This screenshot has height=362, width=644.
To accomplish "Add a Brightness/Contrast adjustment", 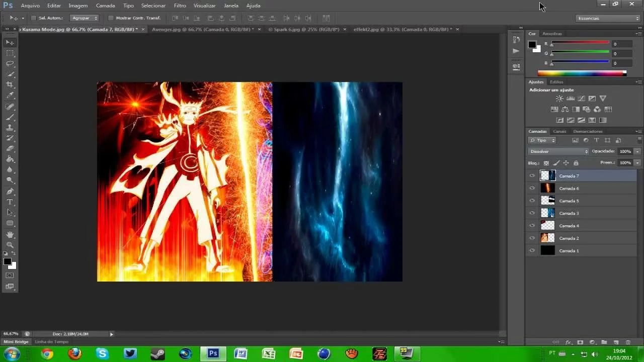I will (x=559, y=99).
